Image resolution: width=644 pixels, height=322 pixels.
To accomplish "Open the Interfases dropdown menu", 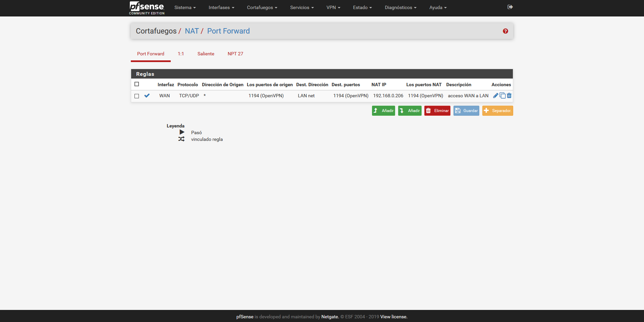I will point(221,7).
